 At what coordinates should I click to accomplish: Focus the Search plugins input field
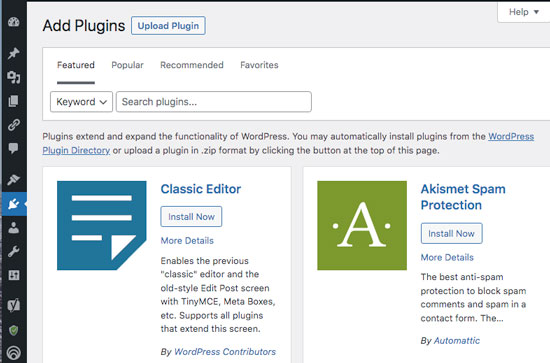point(214,102)
